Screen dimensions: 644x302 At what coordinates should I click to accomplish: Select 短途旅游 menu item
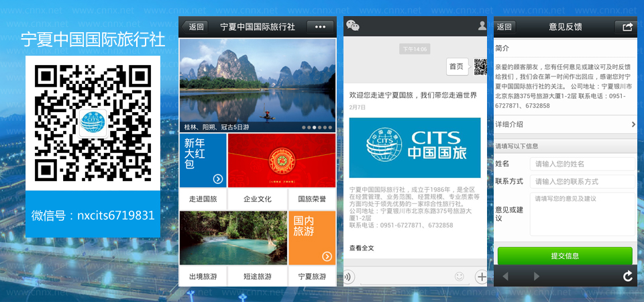258,276
